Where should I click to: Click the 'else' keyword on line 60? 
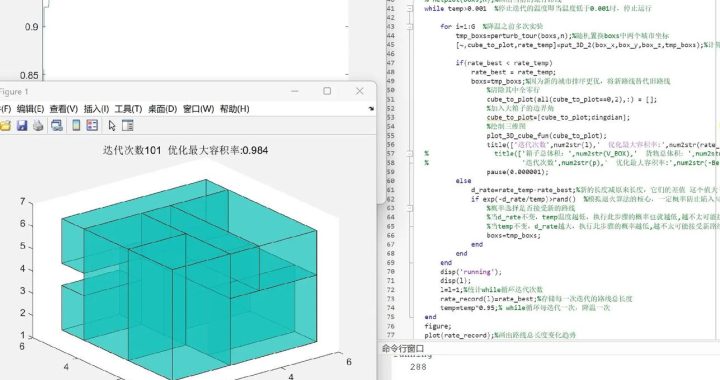[x=463, y=181]
